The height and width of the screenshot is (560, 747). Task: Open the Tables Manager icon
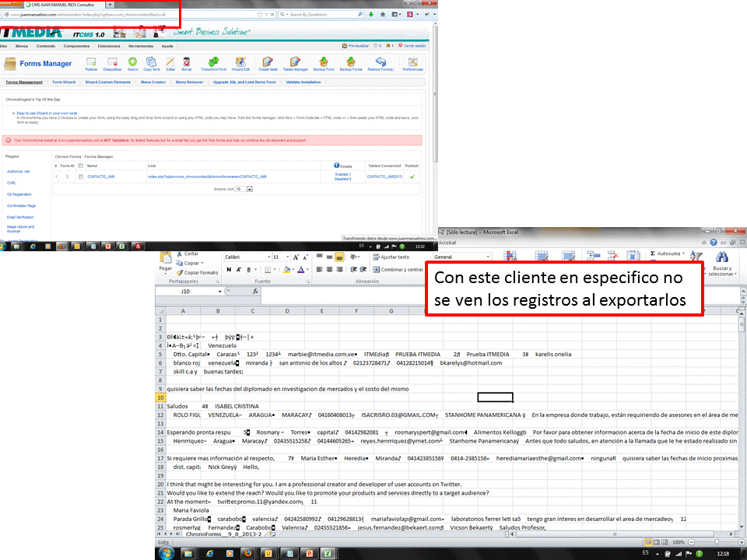coord(296,64)
